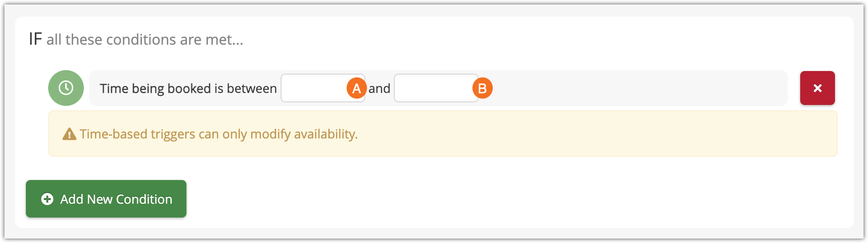The width and height of the screenshot is (868, 243).
Task: Click "all these conditions are met..." text
Action: 145,40
